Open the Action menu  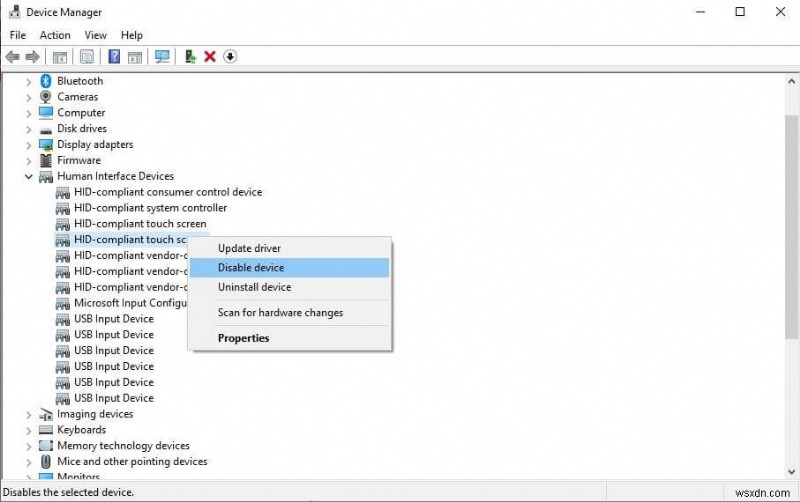pyautogui.click(x=55, y=35)
